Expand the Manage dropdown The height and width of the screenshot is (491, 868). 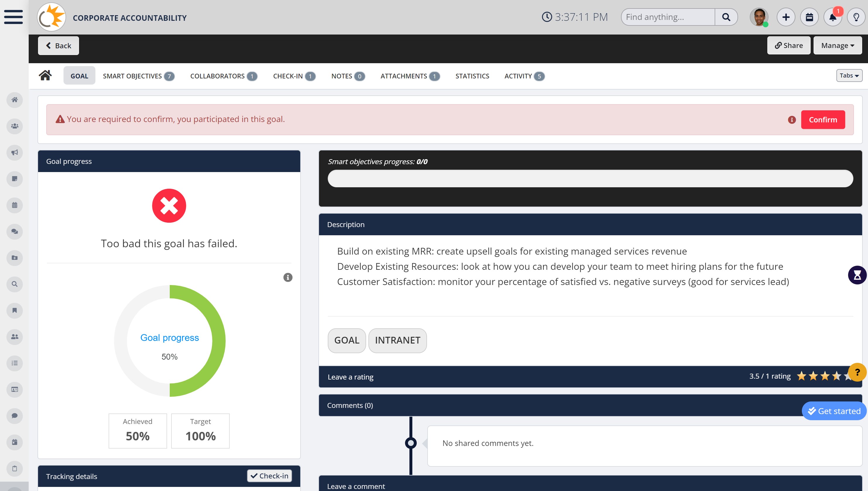click(x=837, y=46)
